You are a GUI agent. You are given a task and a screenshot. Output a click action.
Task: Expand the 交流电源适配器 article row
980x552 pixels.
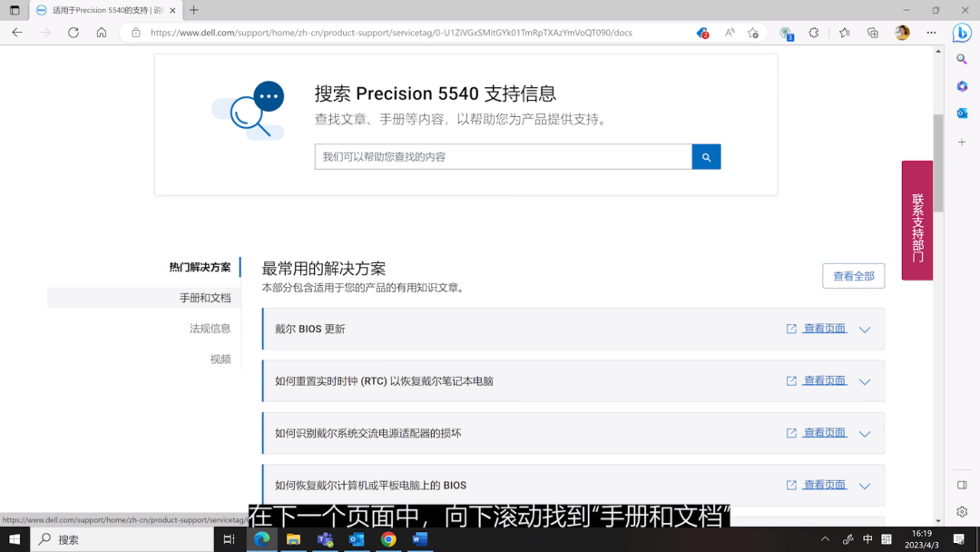(x=865, y=433)
